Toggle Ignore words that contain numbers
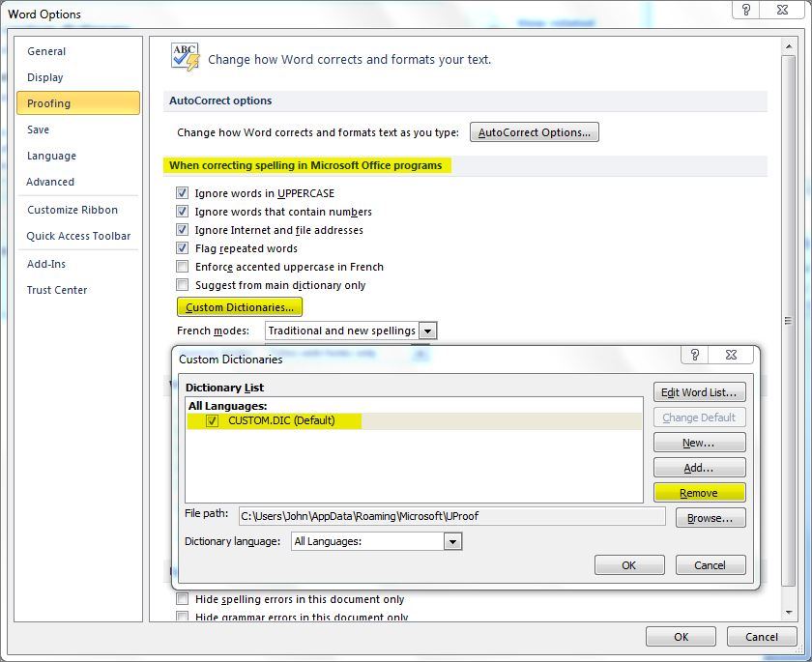The image size is (812, 662). (182, 212)
